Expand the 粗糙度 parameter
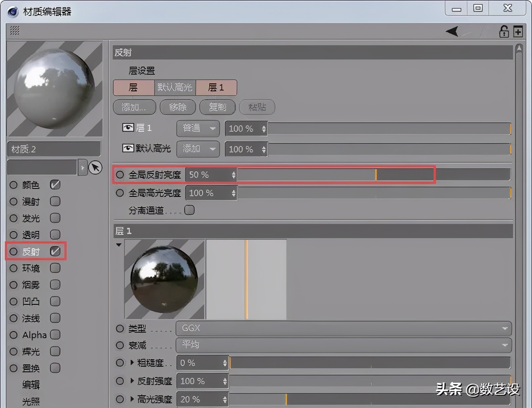This screenshot has height=408, width=532. [133, 362]
